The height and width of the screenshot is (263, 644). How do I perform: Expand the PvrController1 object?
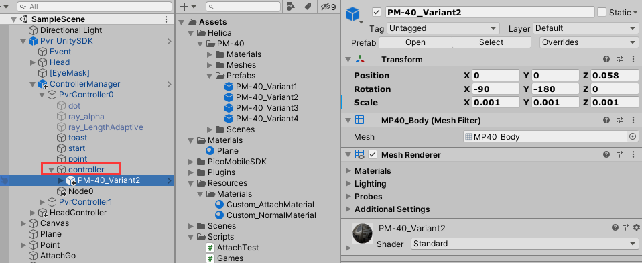coord(42,202)
